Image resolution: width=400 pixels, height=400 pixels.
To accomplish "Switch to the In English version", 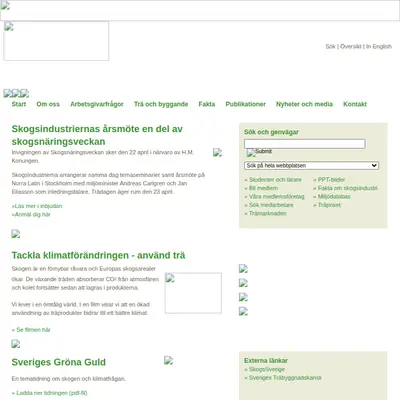I will [379, 46].
